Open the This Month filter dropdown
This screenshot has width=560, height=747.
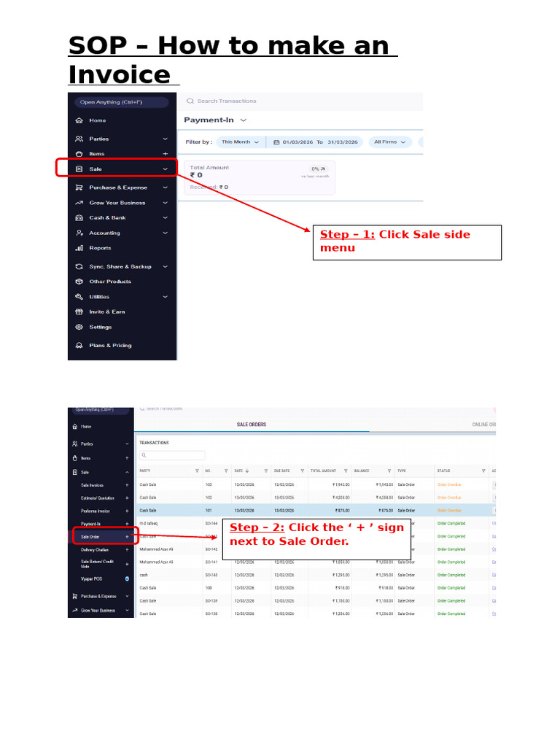(241, 142)
